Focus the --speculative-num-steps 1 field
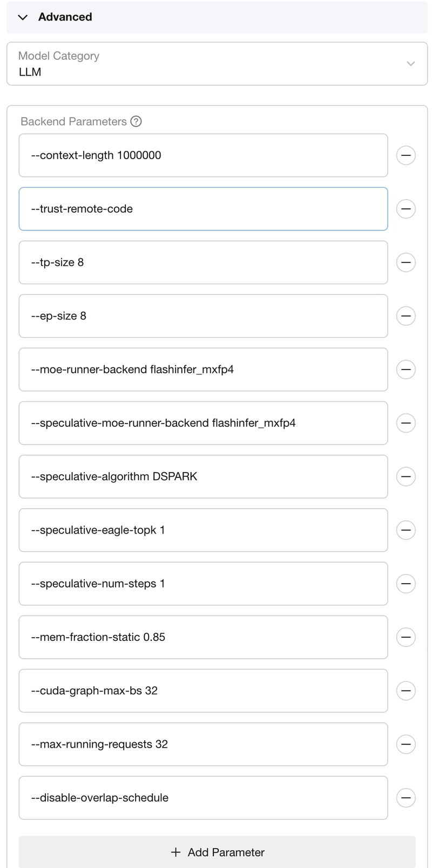The image size is (432, 868). [203, 584]
